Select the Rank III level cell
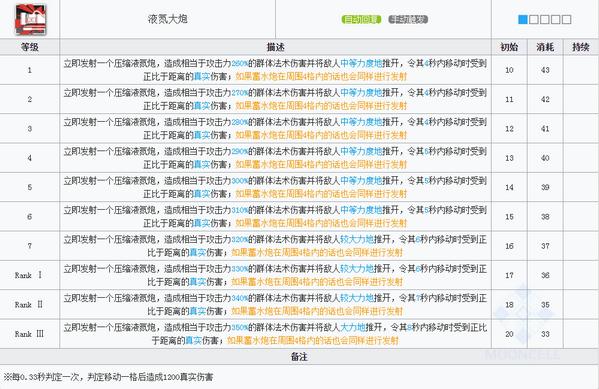Image resolution: width=599 pixels, height=389 pixels. [30, 334]
